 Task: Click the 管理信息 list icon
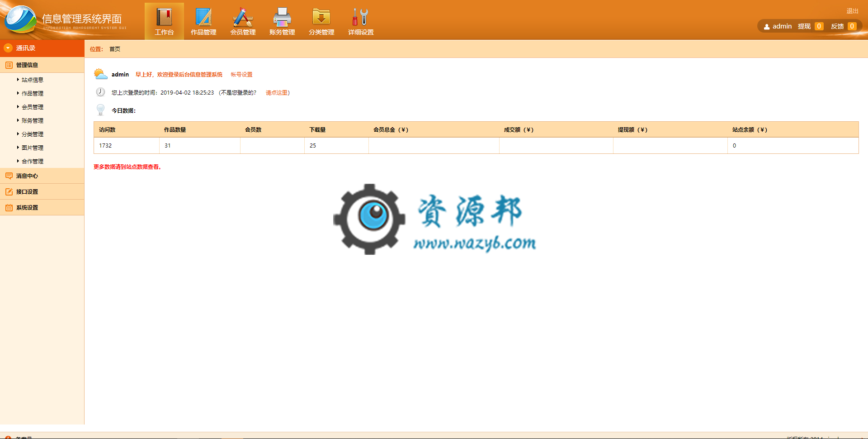(9, 65)
